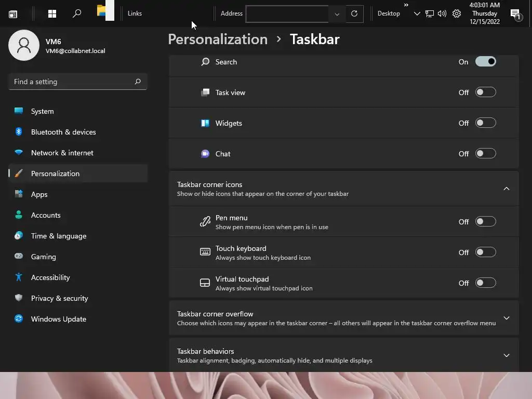Turn on Virtual touchpad toggle

coord(486,283)
